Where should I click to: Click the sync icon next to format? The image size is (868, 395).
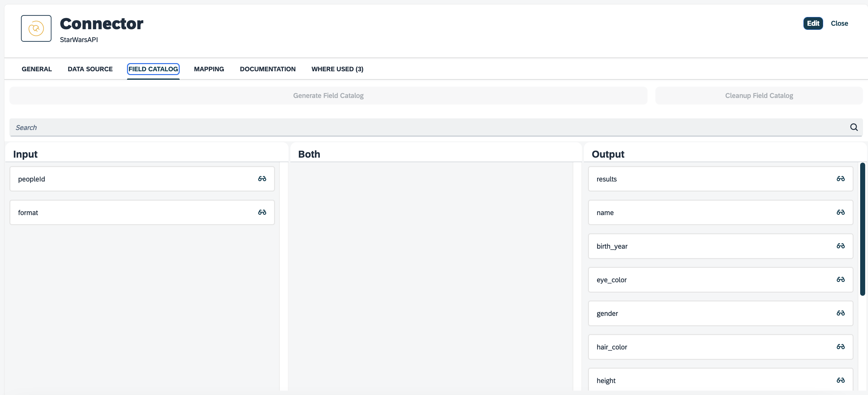tap(262, 212)
